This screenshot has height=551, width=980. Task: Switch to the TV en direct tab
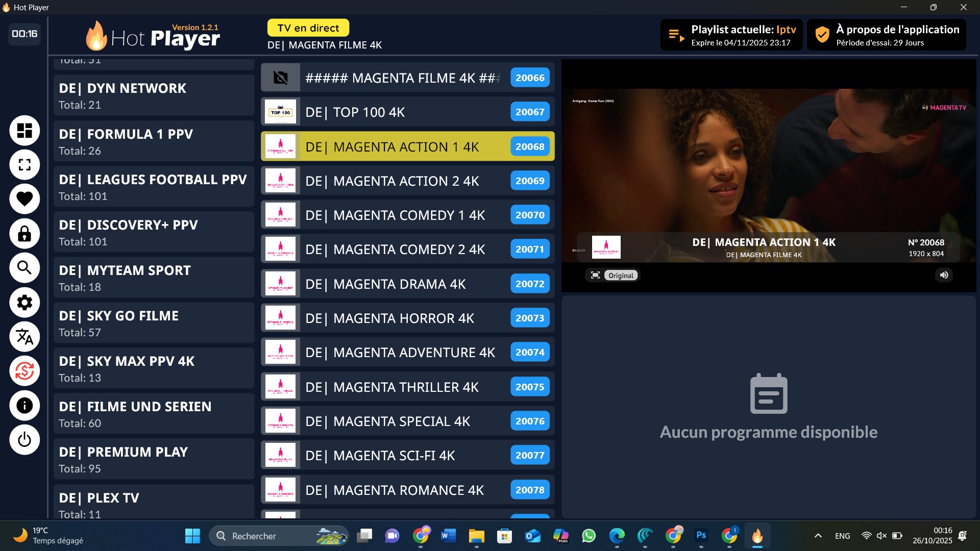point(308,28)
